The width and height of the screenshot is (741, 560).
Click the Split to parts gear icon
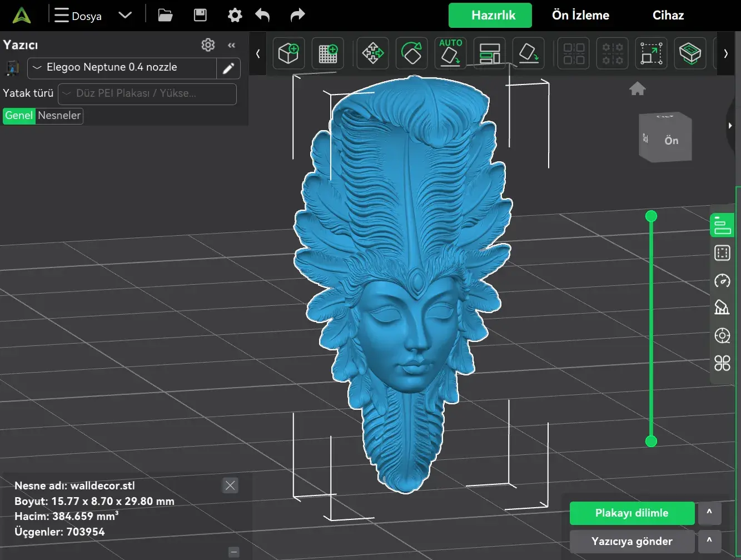coord(613,53)
